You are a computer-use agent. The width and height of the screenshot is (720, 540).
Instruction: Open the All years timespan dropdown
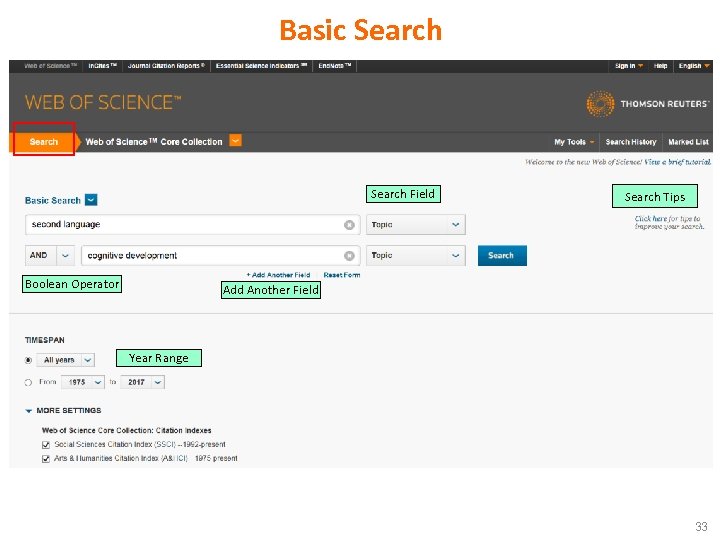(x=66, y=360)
